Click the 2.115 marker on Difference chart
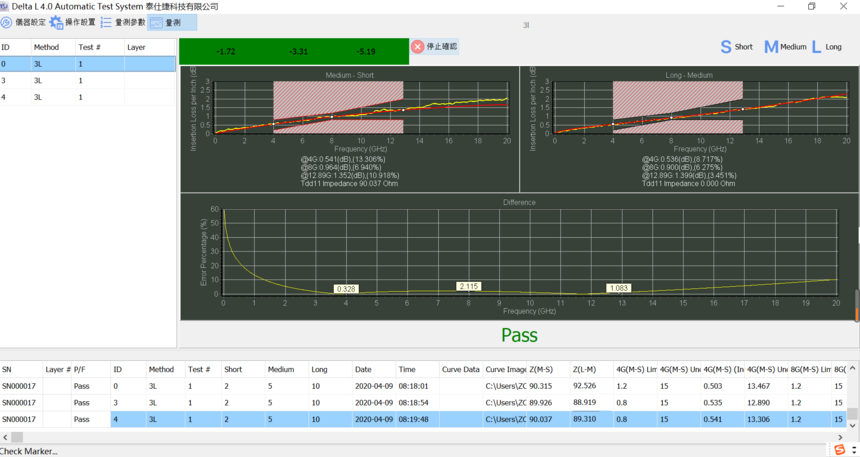 pyautogui.click(x=469, y=286)
